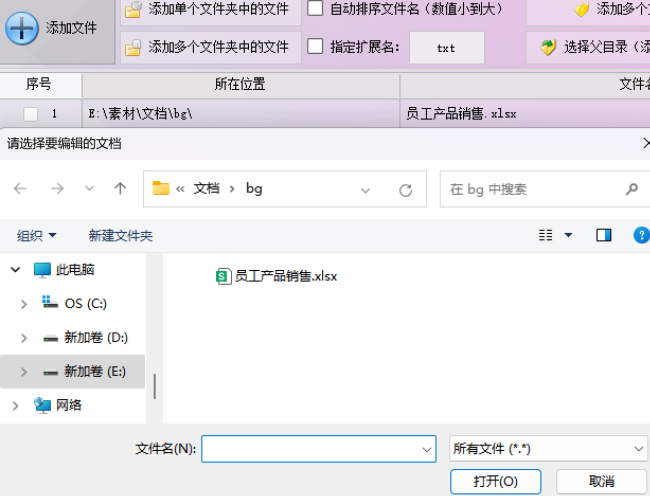
Task: Select 网络 in navigation tree
Action: click(58, 405)
